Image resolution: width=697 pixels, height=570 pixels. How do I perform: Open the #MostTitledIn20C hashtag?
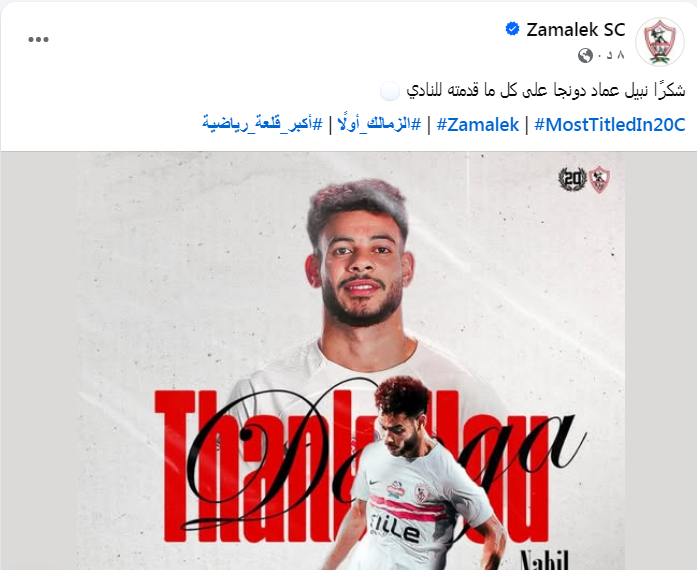tap(609, 124)
